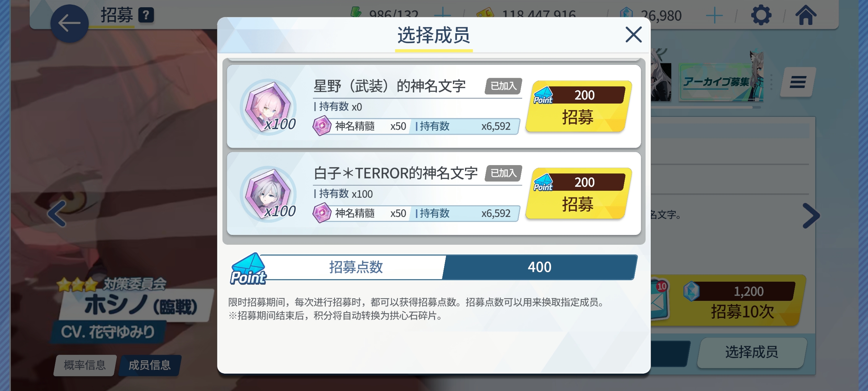Open settings gear icon
Screen dimensions: 868x391
pos(761,15)
